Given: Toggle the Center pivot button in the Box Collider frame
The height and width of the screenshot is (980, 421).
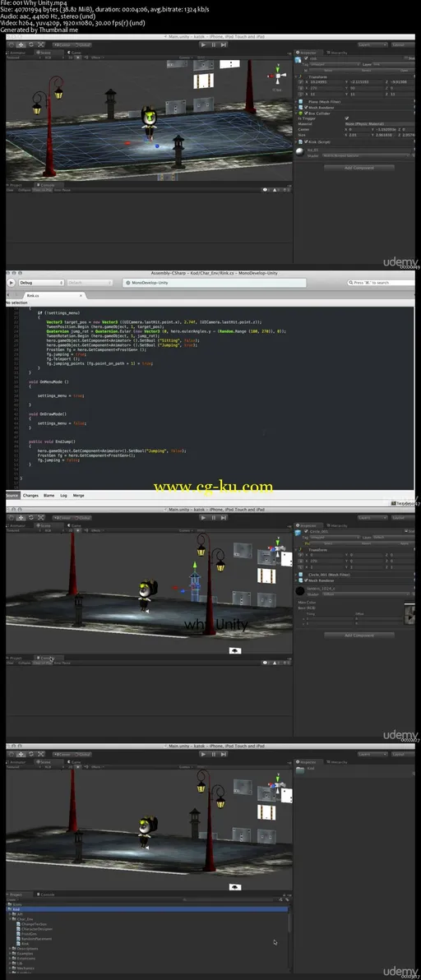Looking at the screenshot, I should (62, 45).
